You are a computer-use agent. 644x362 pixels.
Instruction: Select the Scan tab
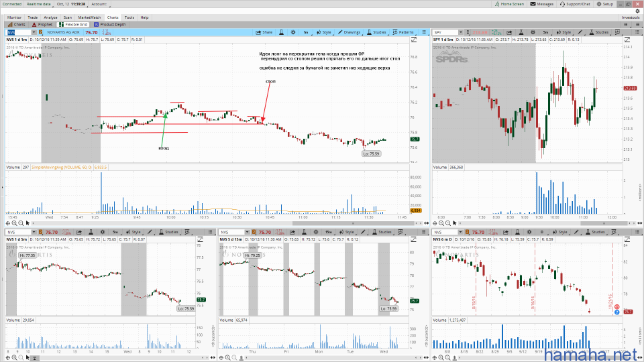(x=68, y=17)
